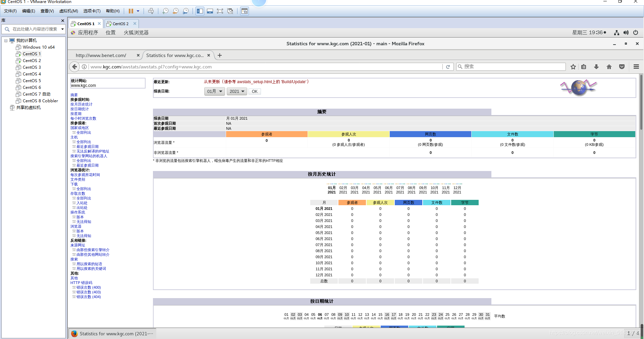
Task: Open 错误次数 (404) link
Action: click(x=89, y=297)
